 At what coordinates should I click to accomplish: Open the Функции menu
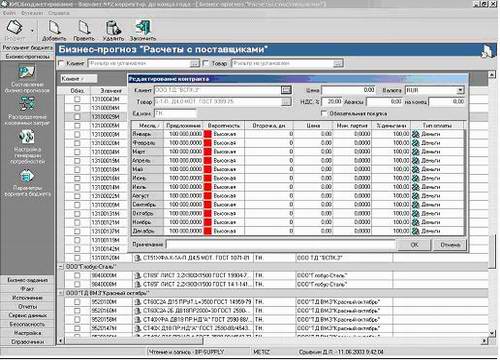[x=32, y=13]
